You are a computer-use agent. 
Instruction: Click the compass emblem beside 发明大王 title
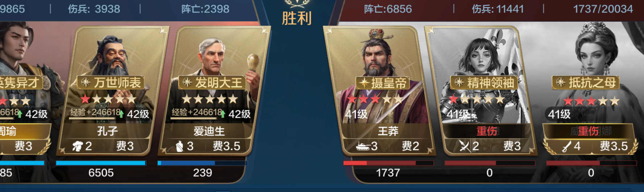(x=187, y=82)
